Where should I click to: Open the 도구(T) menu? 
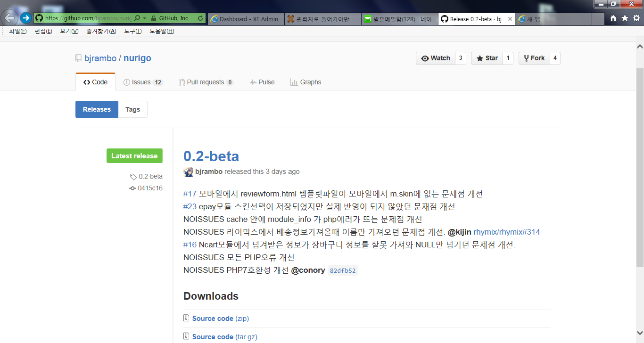pos(132,31)
